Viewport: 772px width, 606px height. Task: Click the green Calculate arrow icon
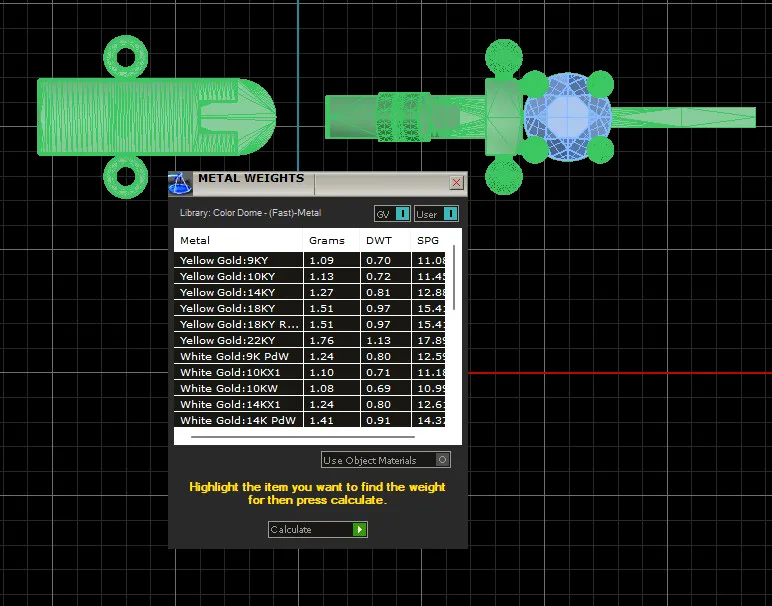(359, 529)
